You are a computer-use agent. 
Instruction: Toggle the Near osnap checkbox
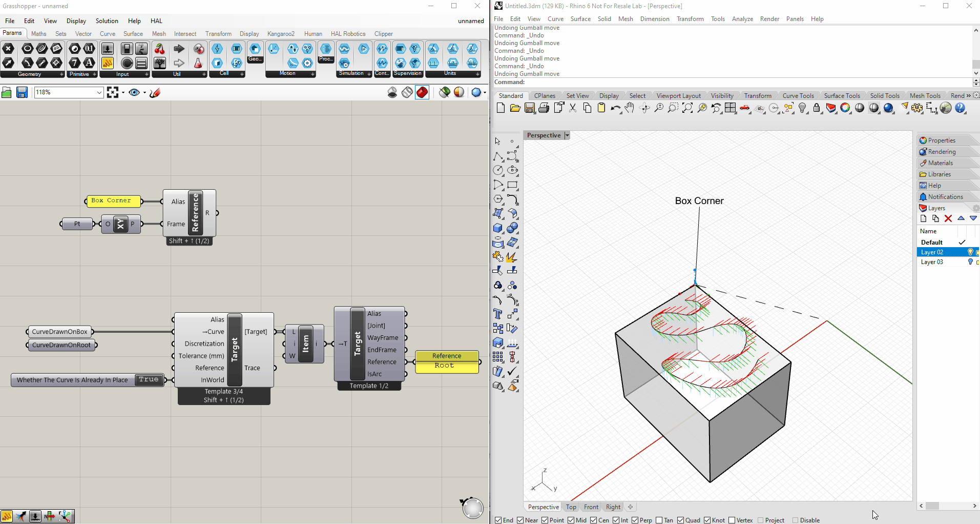tap(520, 520)
